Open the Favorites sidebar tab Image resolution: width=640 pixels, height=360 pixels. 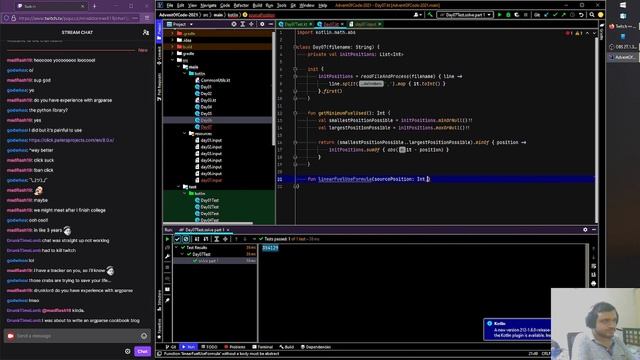coord(159,329)
